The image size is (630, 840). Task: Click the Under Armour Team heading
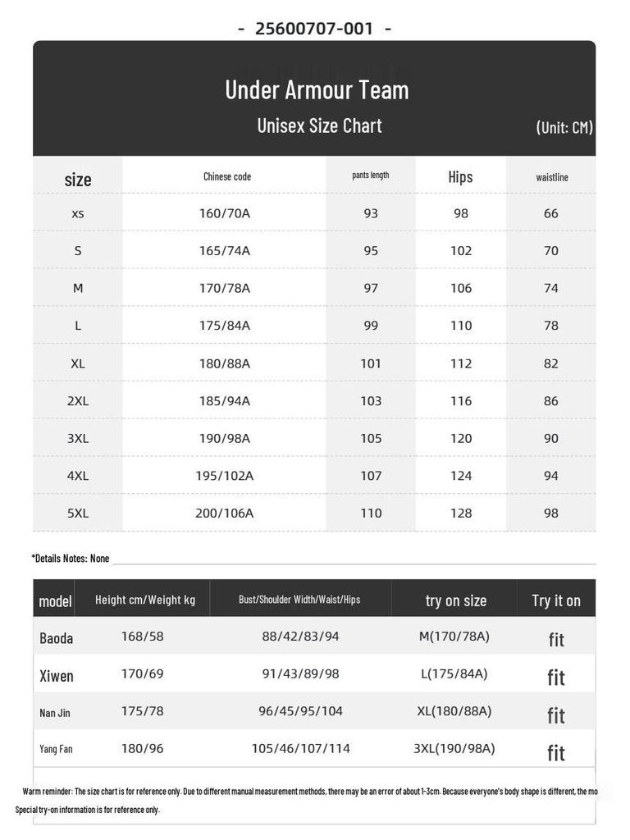(x=317, y=89)
